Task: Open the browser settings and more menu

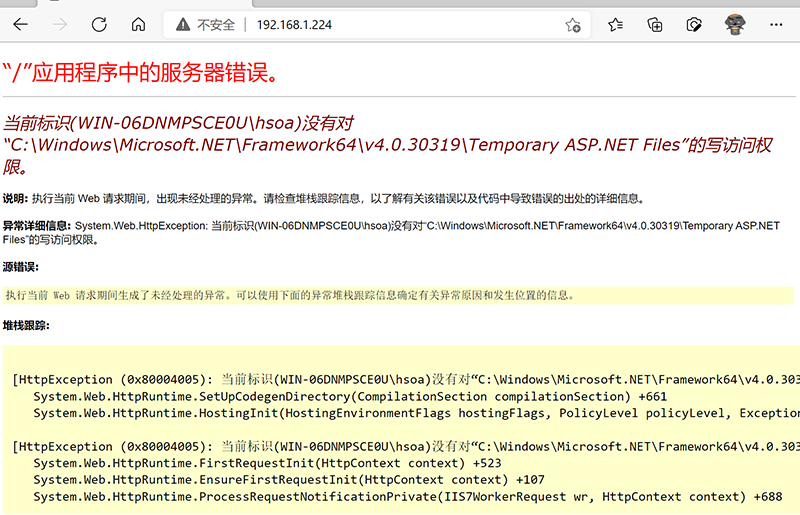Action: [x=776, y=24]
